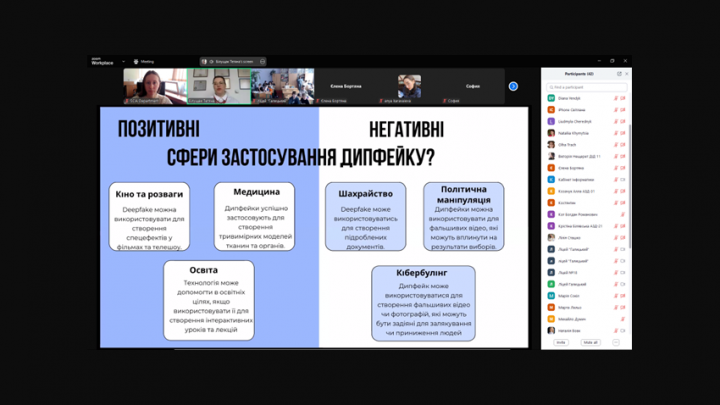Open the more options ellipsis button
The height and width of the screenshot is (405, 720).
coord(616,343)
